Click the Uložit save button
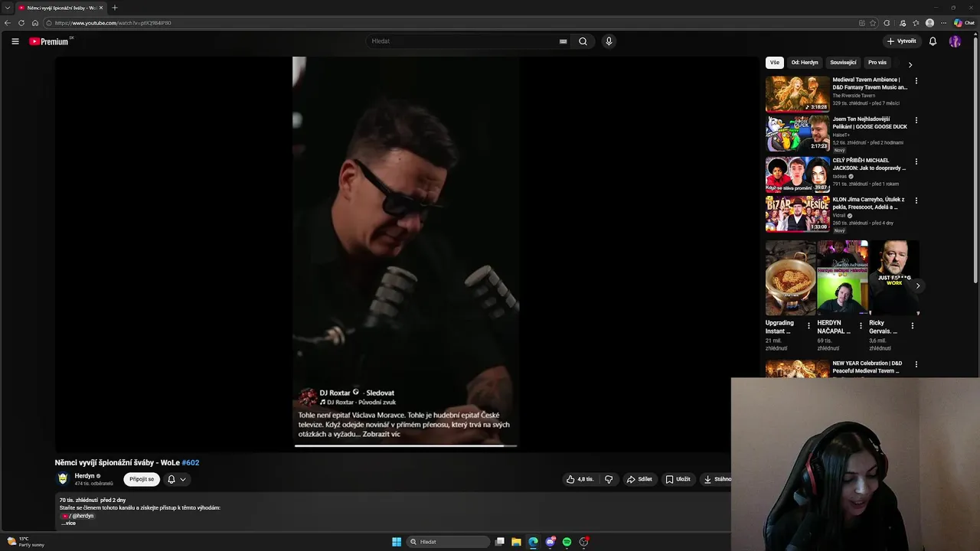This screenshot has height=551, width=980. [x=678, y=479]
